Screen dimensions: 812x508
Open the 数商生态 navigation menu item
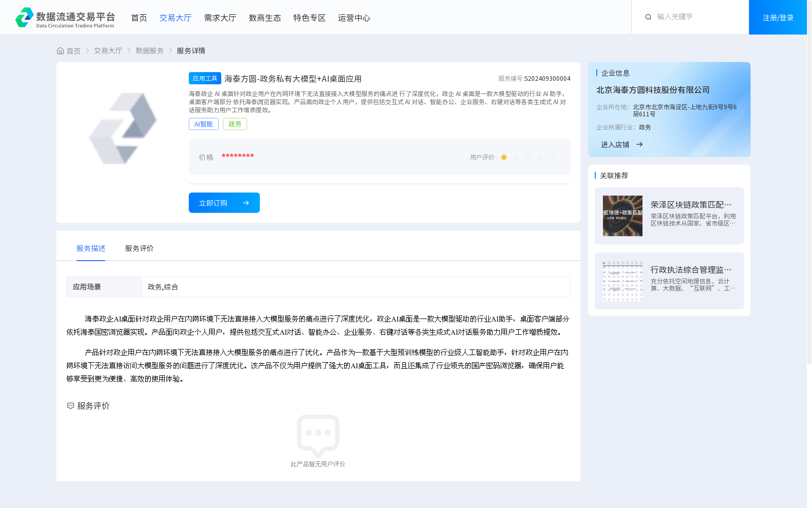pyautogui.click(x=265, y=18)
